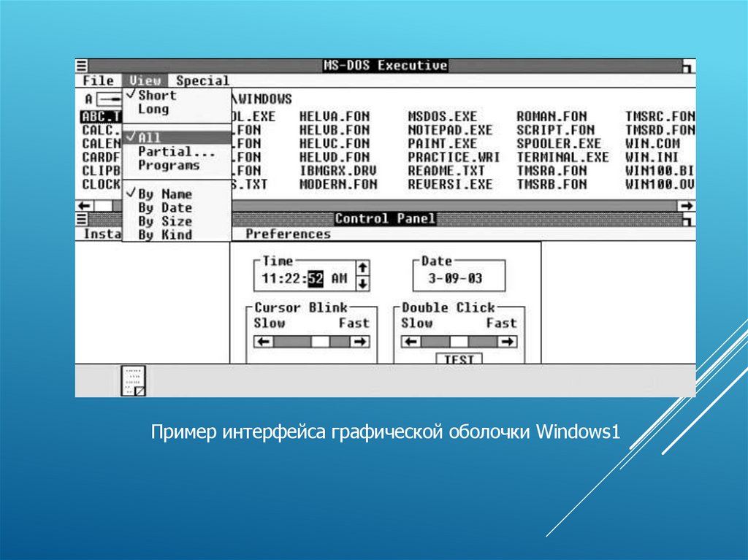This screenshot has height=560, width=748.
Task: Select the checked All menu item
Action: (x=177, y=137)
